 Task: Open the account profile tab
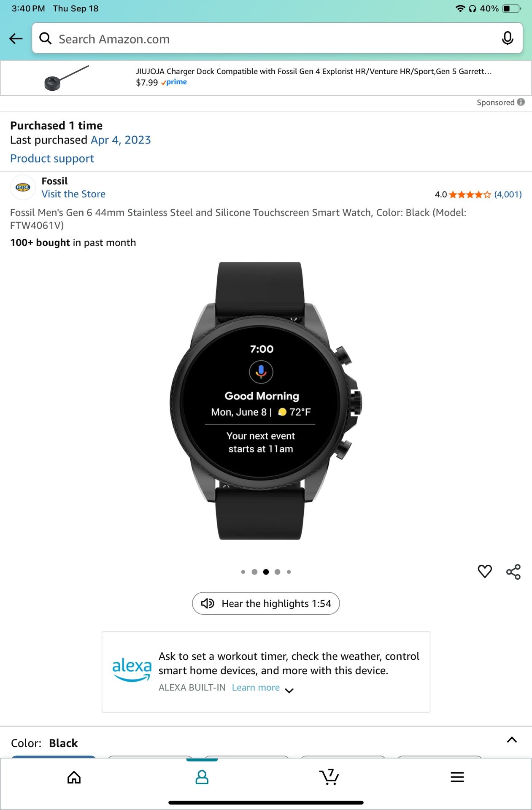[202, 777]
